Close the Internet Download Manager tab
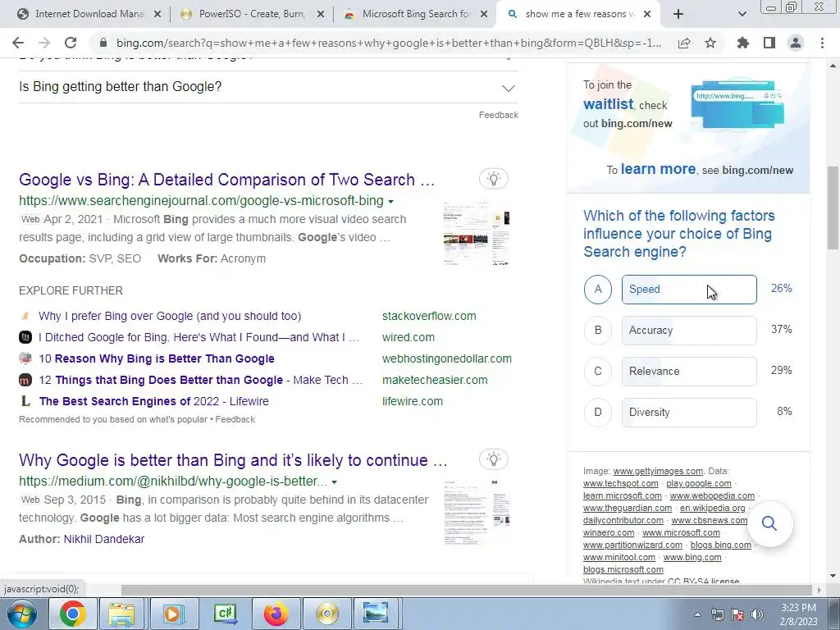This screenshot has height=630, width=840. [157, 14]
